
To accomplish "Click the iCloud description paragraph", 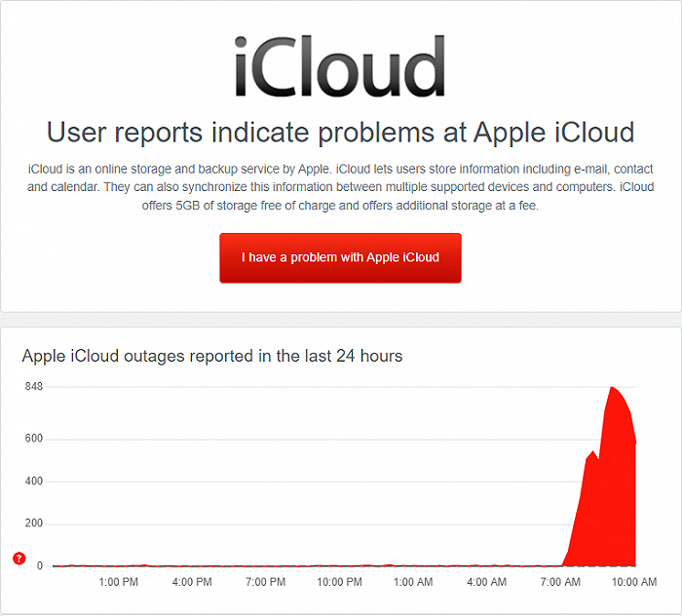I will 340,187.
